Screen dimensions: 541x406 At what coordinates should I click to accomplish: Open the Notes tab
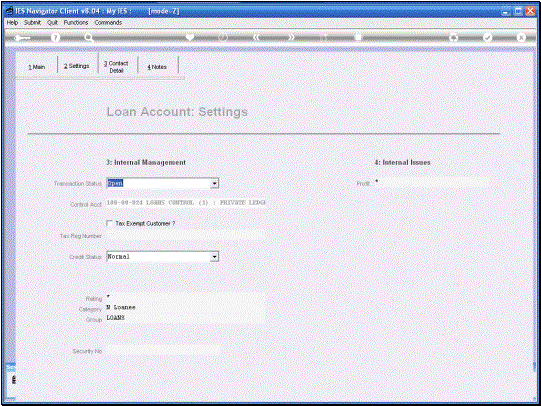click(157, 67)
